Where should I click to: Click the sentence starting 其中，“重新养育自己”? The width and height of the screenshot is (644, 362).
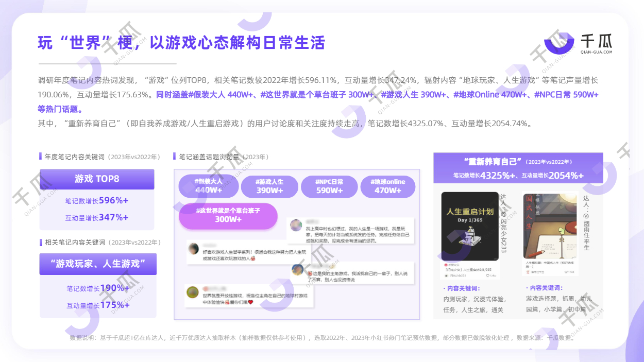tap(285, 124)
